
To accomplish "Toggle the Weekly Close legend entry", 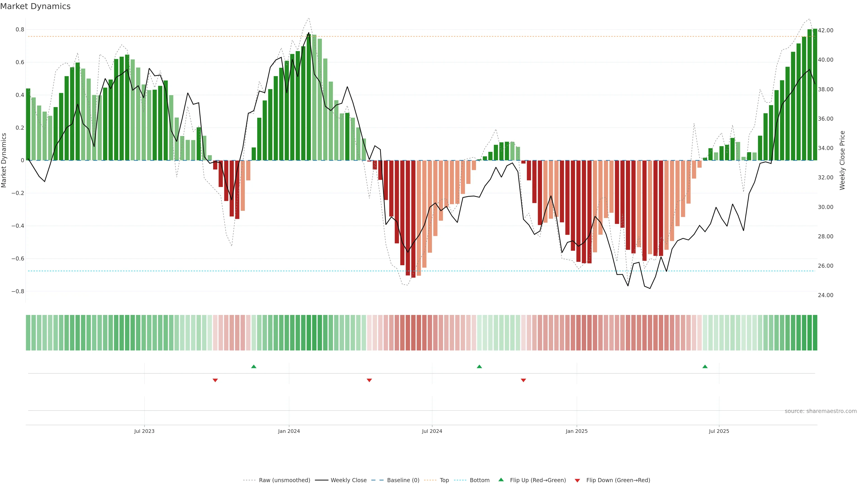I will [348, 480].
